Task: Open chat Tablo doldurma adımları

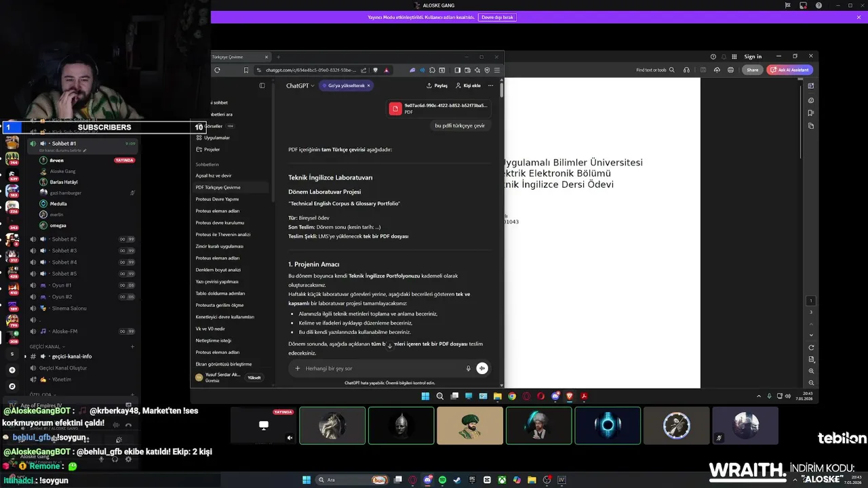Action: pyautogui.click(x=220, y=293)
